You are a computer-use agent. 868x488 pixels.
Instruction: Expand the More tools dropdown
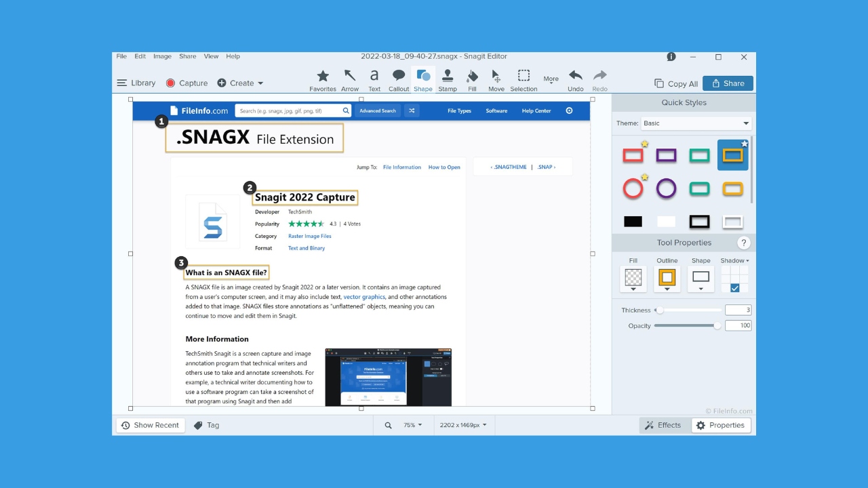pyautogui.click(x=551, y=80)
